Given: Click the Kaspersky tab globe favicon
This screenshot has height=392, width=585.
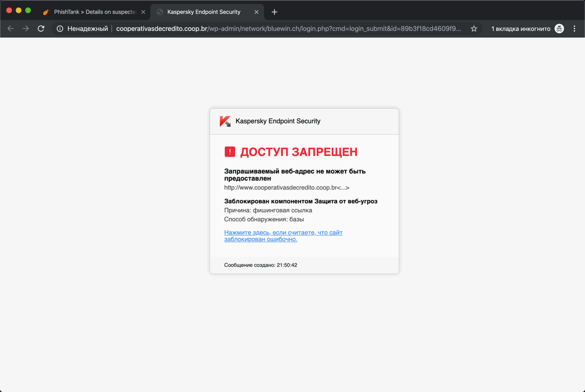Looking at the screenshot, I should coord(160,12).
